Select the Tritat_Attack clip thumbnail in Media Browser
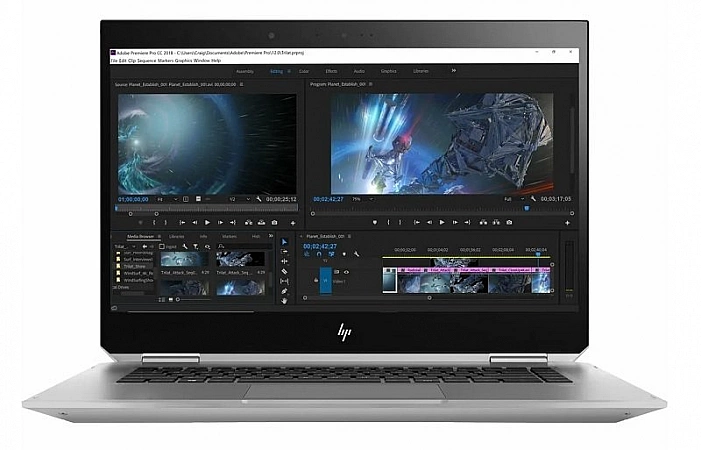Viewport: 701px width, 450px height. click(x=186, y=257)
